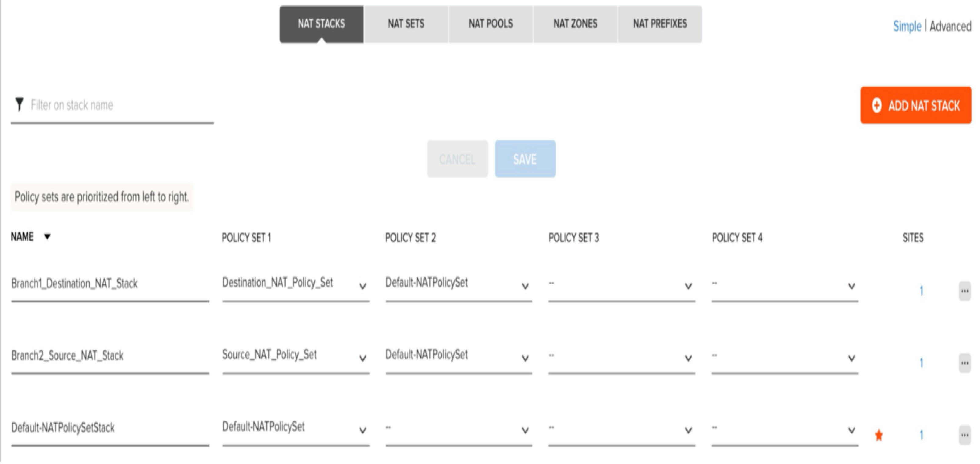The width and height of the screenshot is (980, 464).
Task: Switch to the NAT Sets tab
Action: (x=406, y=24)
